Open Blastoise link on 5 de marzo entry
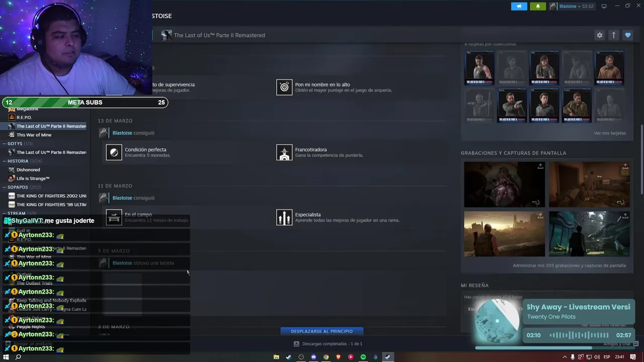Screen dimensions: 644x362 coord(122,263)
